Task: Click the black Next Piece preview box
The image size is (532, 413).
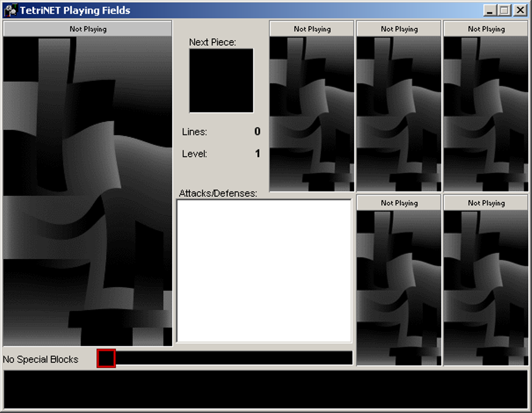Action: pos(221,81)
